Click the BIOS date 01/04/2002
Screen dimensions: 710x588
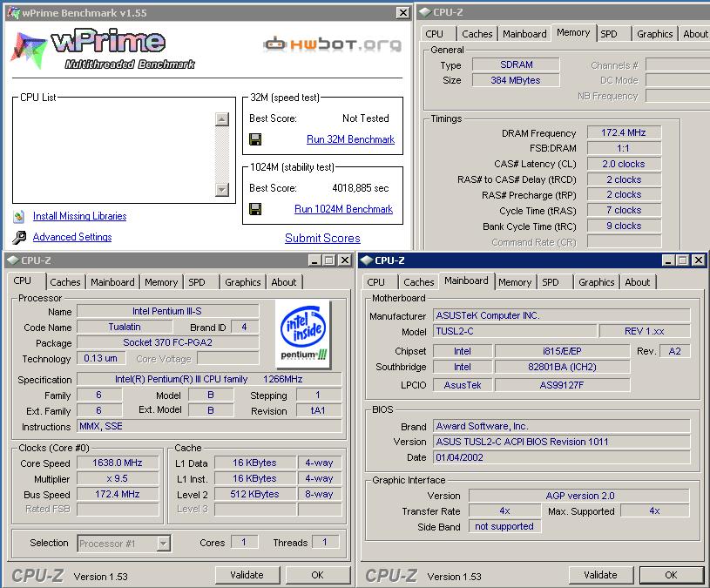[562, 457]
